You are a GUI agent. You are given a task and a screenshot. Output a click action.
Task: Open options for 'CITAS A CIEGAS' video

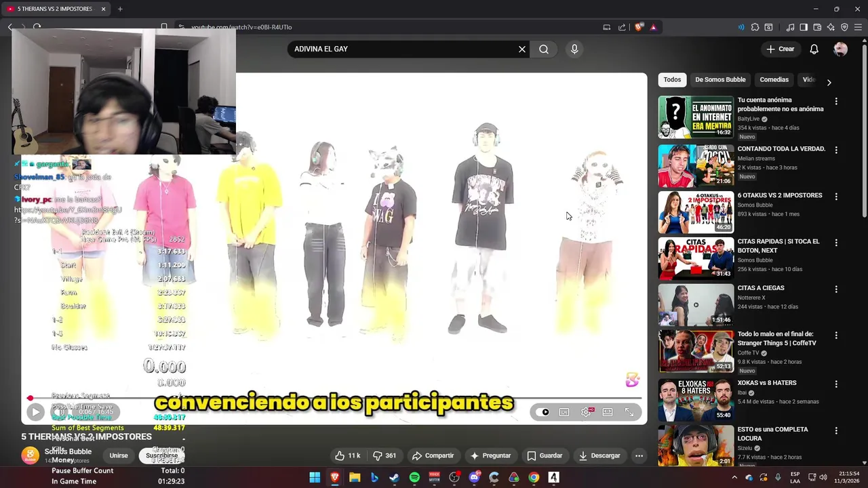pos(836,289)
